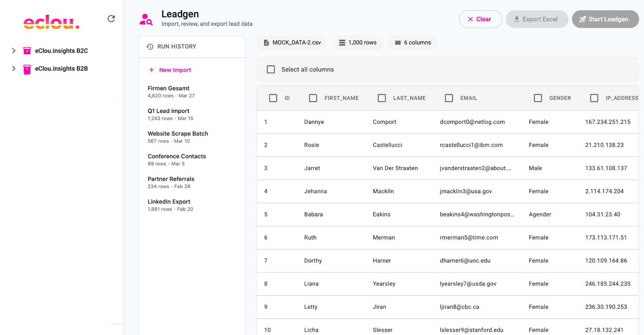The image size is (644, 335).
Task: Click the 6 columns chip
Action: [x=413, y=43]
